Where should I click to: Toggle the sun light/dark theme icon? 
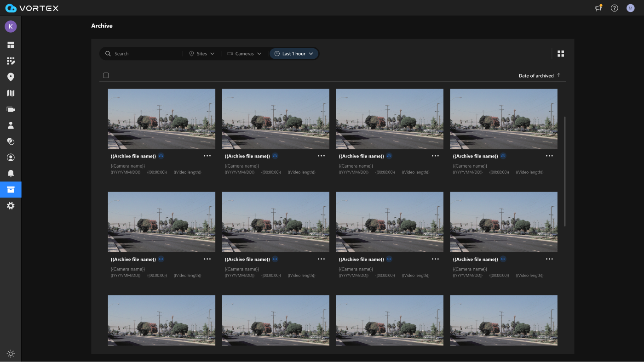pyautogui.click(x=11, y=354)
